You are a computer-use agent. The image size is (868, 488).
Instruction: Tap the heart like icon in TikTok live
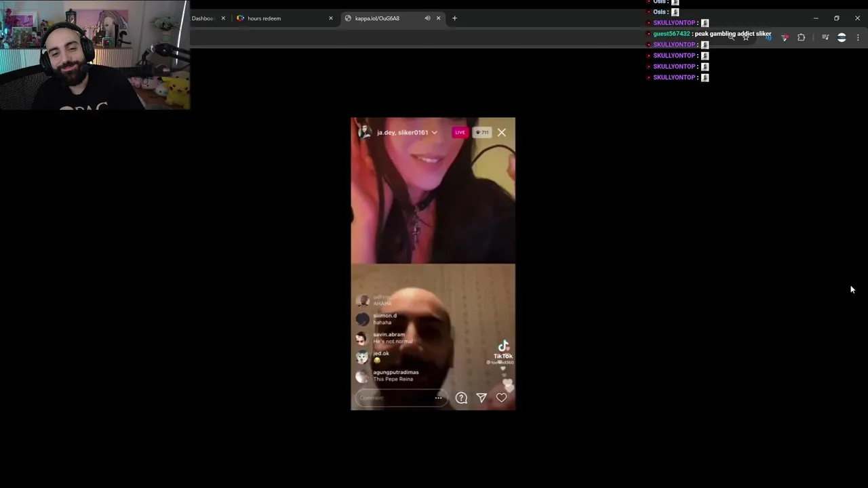coord(502,398)
